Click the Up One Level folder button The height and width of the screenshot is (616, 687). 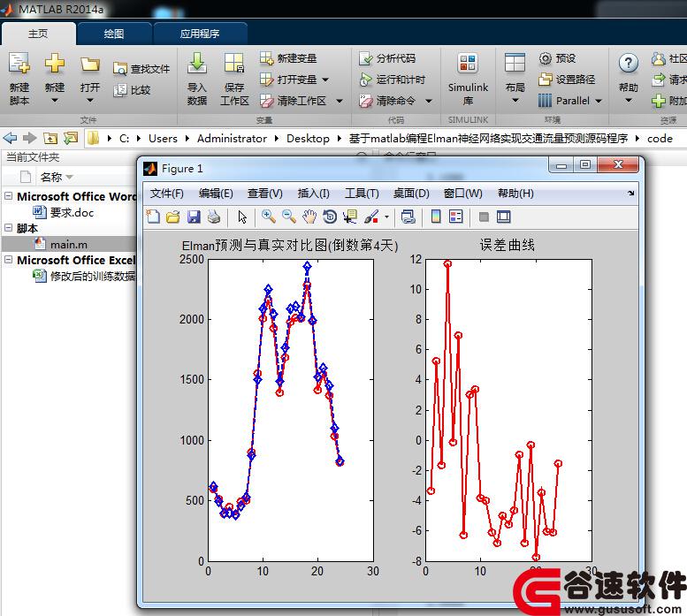(x=50, y=139)
